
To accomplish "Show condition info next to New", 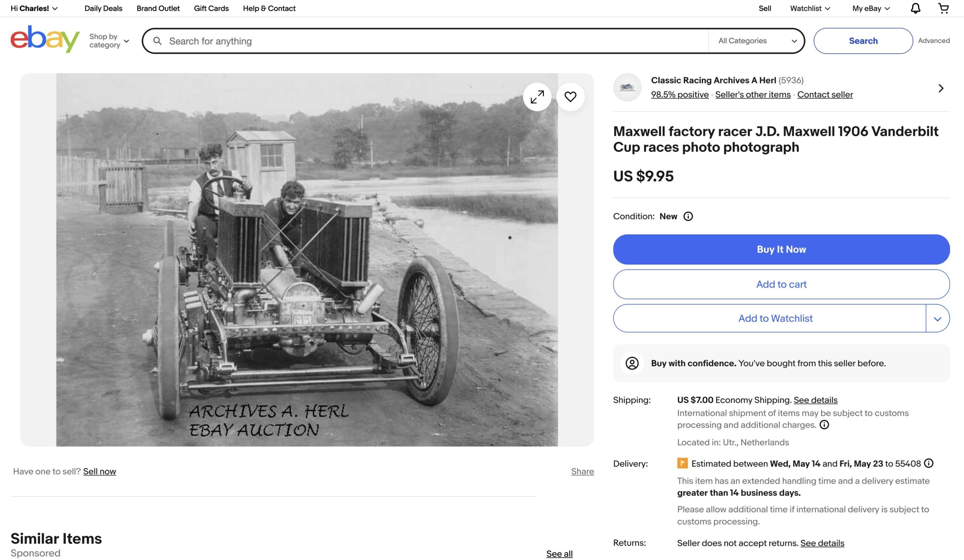I will [688, 217].
